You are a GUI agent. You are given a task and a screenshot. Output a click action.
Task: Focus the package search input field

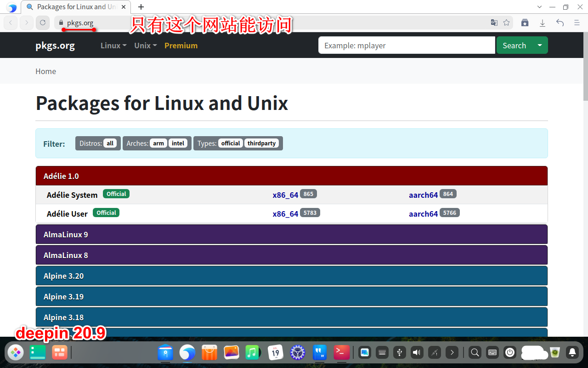tap(407, 45)
